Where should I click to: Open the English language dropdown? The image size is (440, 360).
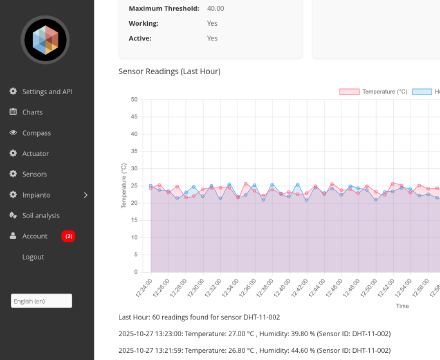point(41,301)
